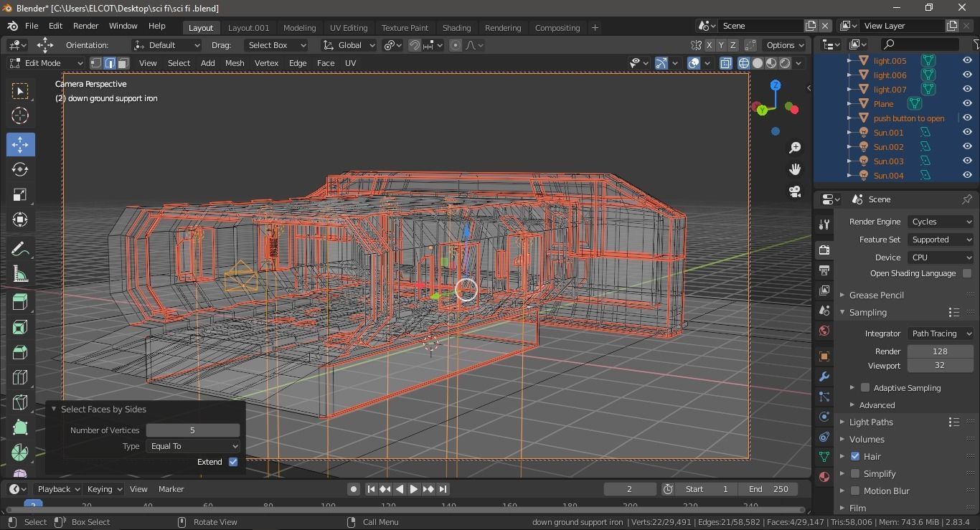Toggle camera view icon in viewport
The height and width of the screenshot is (530, 980).
(x=795, y=191)
